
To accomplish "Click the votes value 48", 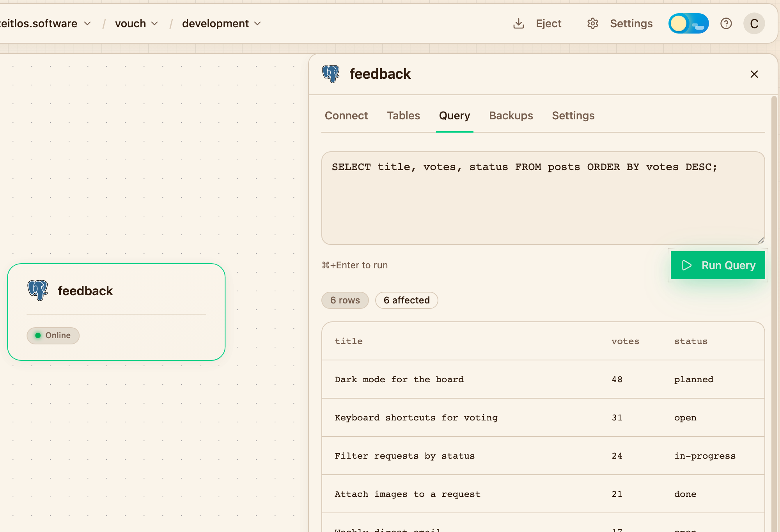I will point(617,379).
